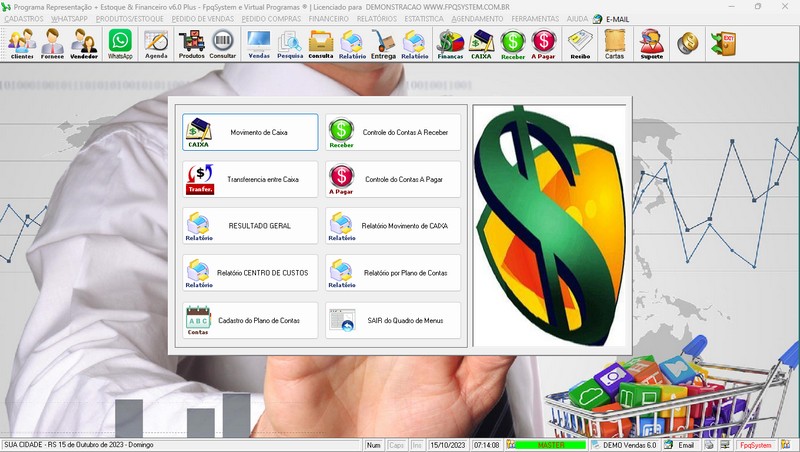
Task: Click the Num indicator in status bar
Action: click(373, 445)
